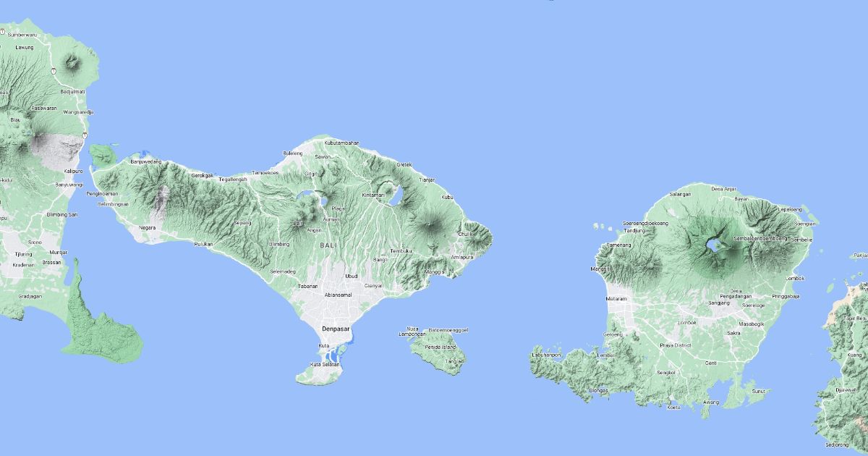Click the Denpasar city label
This screenshot has height=456, width=868.
tap(336, 329)
